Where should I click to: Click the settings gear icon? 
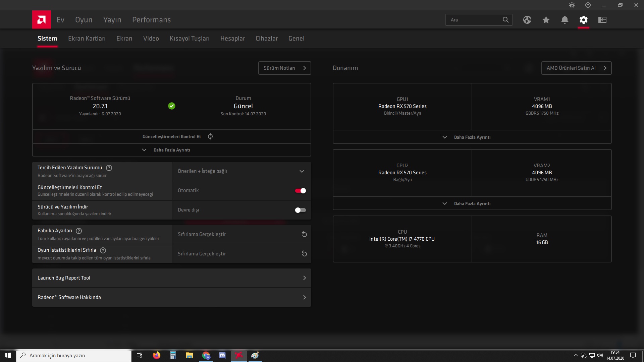pos(583,20)
